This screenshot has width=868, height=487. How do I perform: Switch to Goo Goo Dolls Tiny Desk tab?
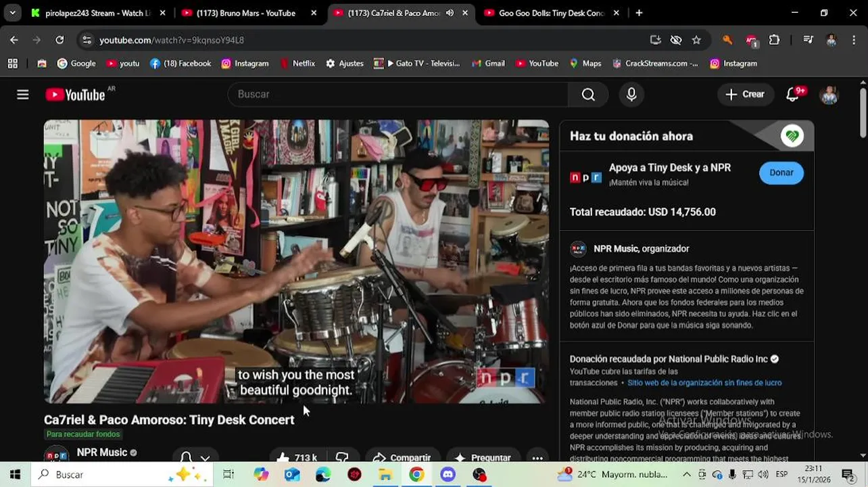pos(551,13)
